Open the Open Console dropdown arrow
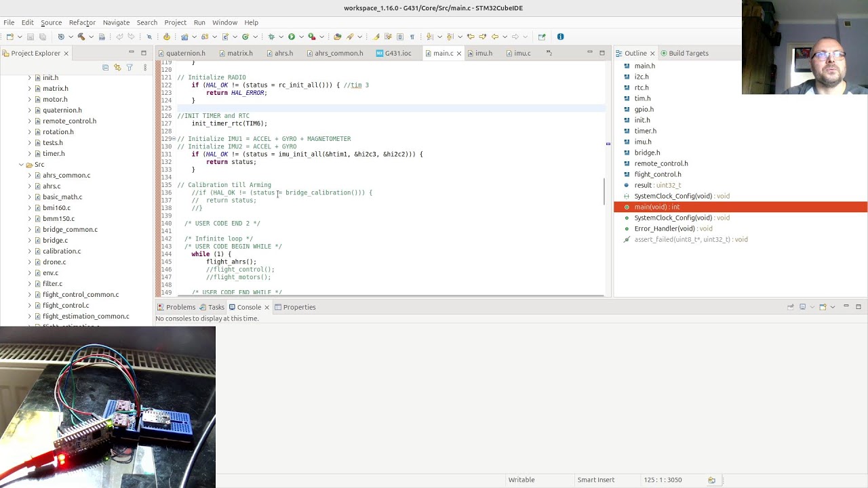This screenshot has width=868, height=488. coord(832,307)
